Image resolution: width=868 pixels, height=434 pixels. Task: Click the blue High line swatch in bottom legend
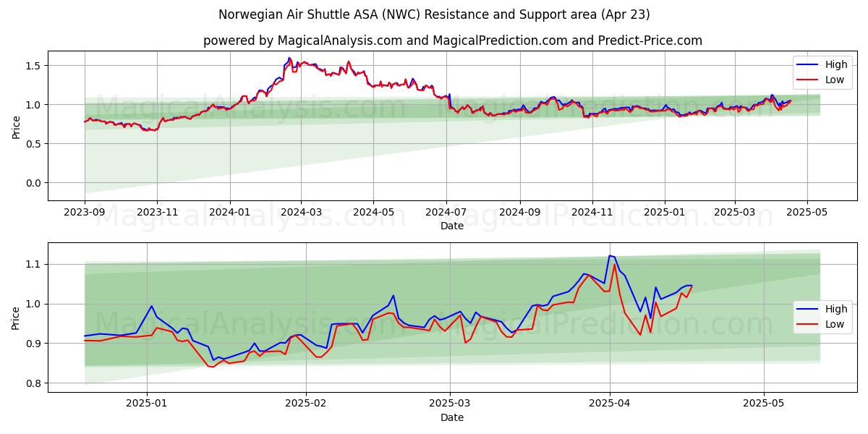(808, 310)
